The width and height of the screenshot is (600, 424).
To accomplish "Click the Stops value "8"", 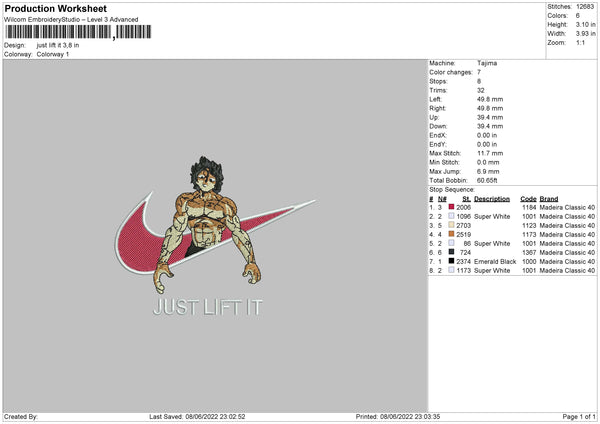I will 479,82.
